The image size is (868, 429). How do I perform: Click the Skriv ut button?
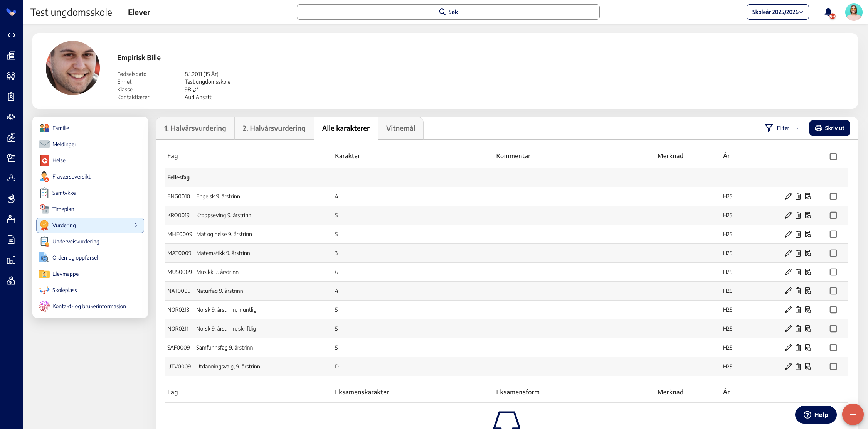[829, 128]
